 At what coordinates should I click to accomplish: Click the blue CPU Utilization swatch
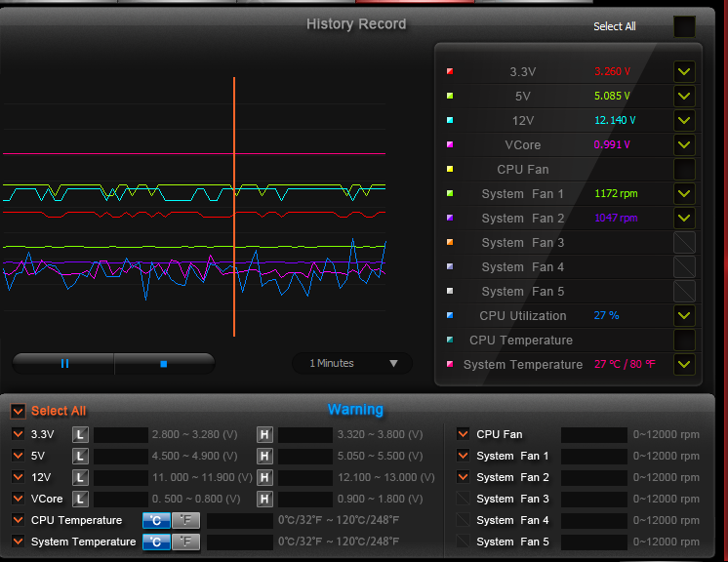[450, 315]
